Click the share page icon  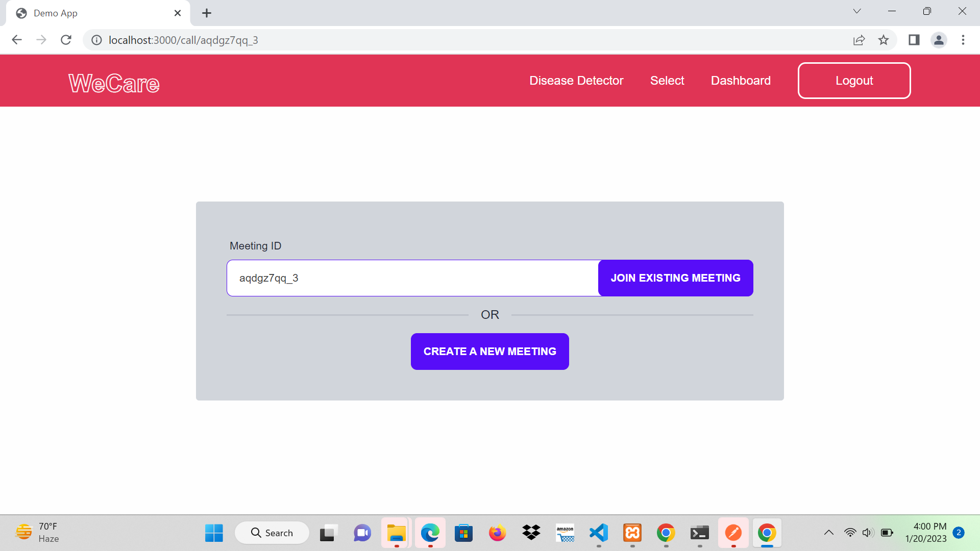pyautogui.click(x=859, y=40)
